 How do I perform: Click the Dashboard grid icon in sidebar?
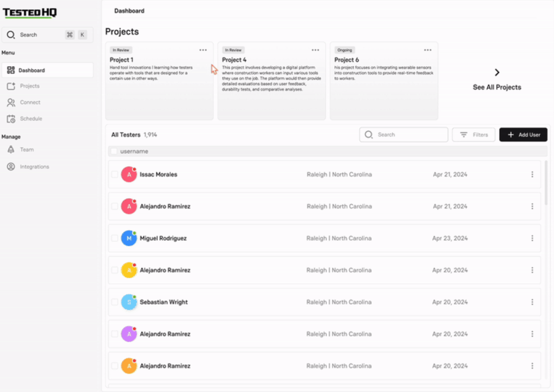click(x=11, y=70)
